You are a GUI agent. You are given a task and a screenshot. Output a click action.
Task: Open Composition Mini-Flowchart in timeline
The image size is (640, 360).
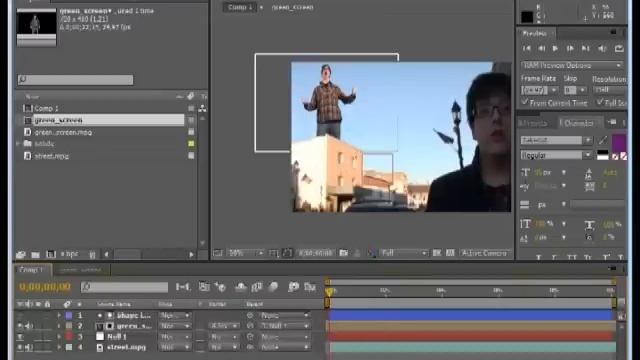tap(182, 287)
